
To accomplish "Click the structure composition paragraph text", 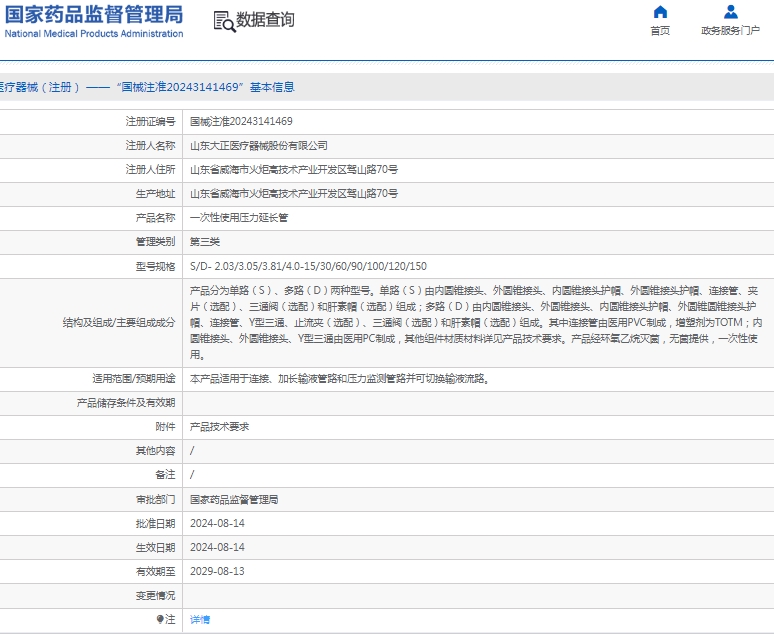I will (x=476, y=322).
